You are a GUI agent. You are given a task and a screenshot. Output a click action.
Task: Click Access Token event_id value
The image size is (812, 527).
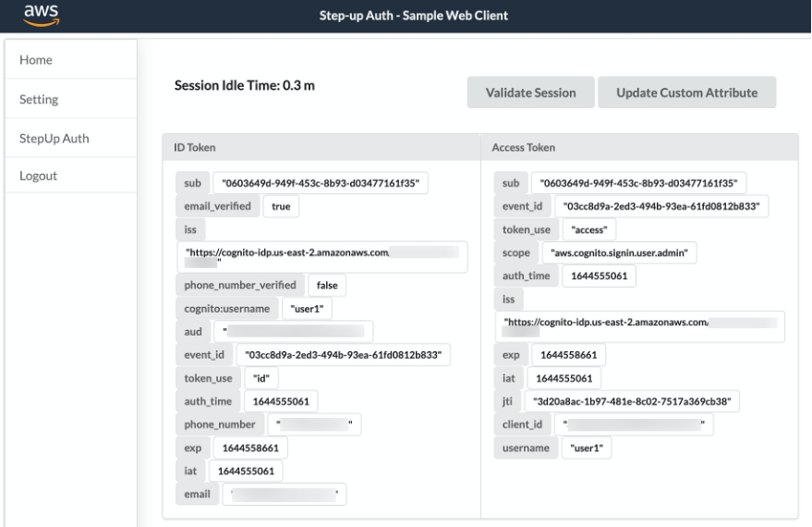point(661,206)
